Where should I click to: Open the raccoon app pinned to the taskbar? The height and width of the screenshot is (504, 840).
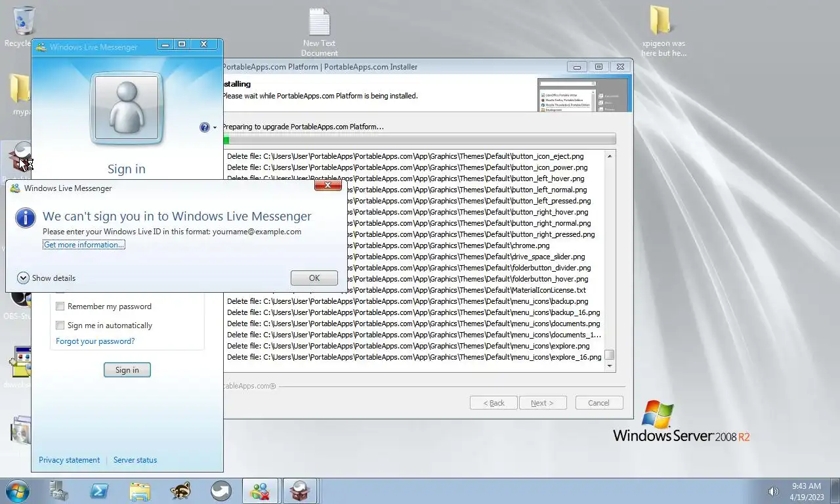click(180, 491)
